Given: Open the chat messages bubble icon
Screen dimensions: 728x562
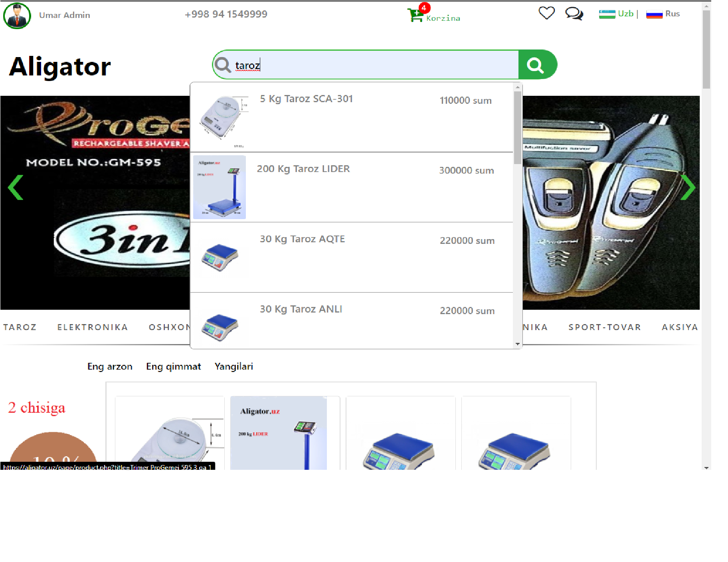Looking at the screenshot, I should click(x=574, y=14).
